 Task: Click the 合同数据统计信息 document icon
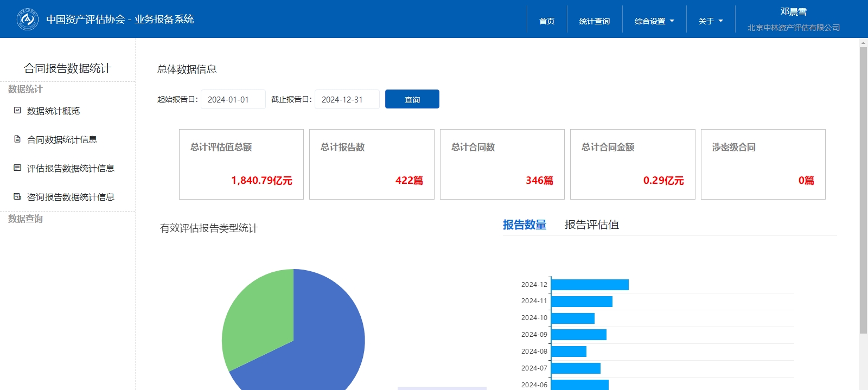click(x=17, y=139)
